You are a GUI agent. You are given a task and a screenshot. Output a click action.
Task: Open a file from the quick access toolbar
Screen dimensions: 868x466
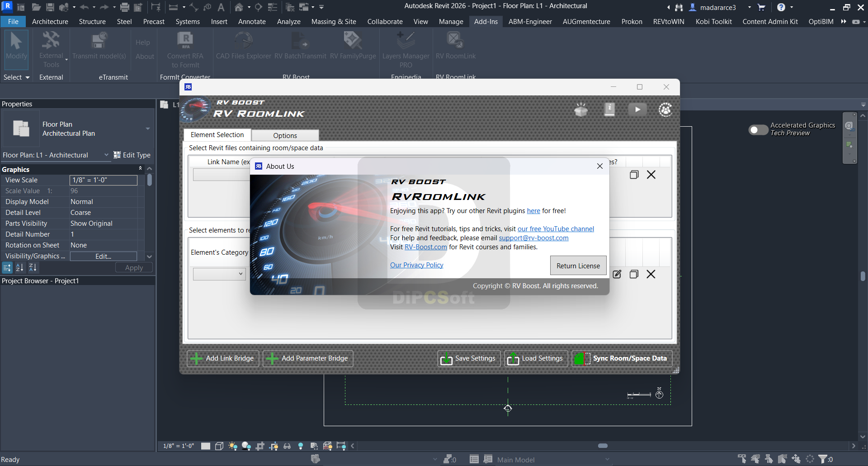pos(36,7)
